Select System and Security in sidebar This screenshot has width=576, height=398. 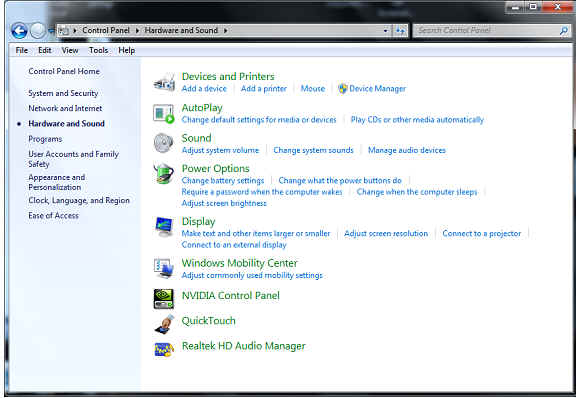63,93
